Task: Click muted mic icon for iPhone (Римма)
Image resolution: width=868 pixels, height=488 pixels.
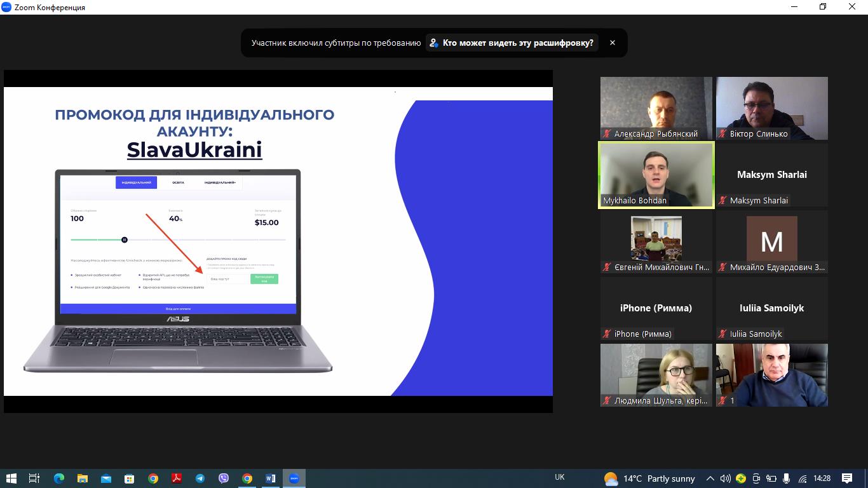Action: click(x=607, y=334)
